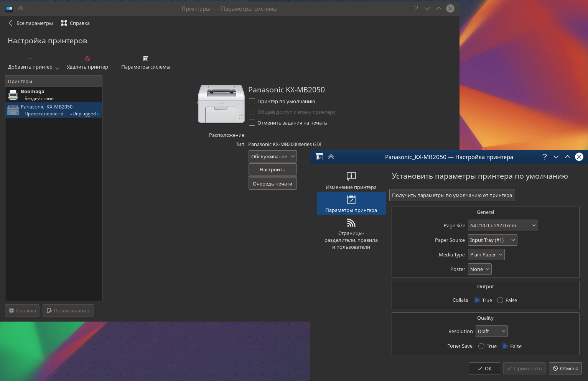The height and width of the screenshot is (381, 588).
Task: Click the window menu icon of printer setup dialog
Action: (x=319, y=157)
